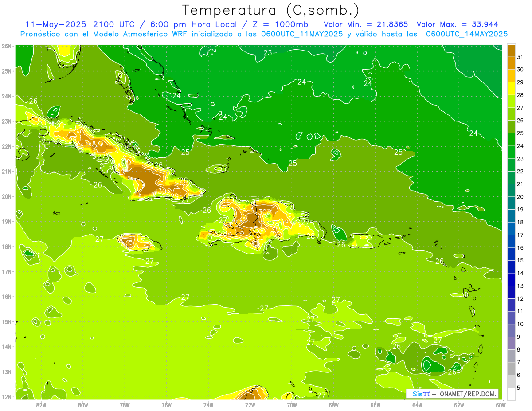Click the 68W longitude axis label
This screenshot has width=532, height=411.
coord(334,405)
